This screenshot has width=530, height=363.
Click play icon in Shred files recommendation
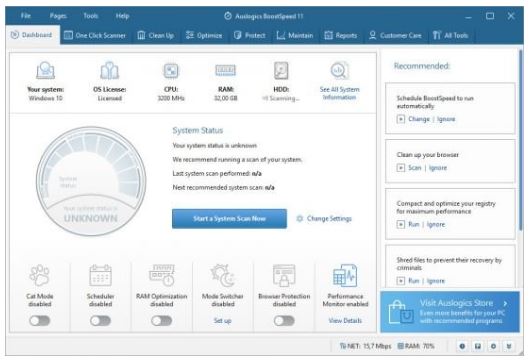coord(401,281)
